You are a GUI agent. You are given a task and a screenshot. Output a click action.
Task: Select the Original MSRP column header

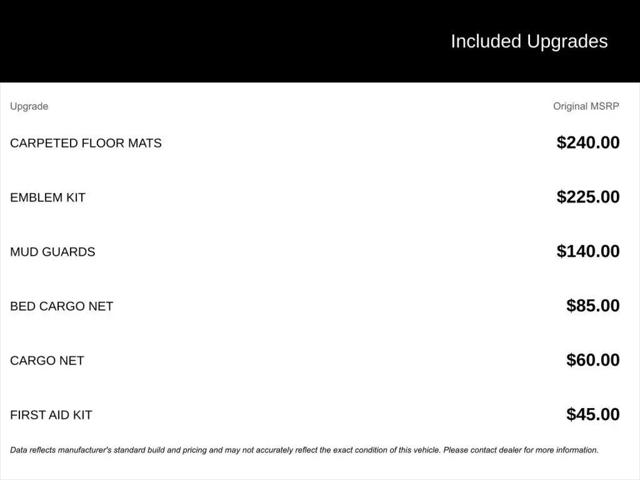pos(586,106)
